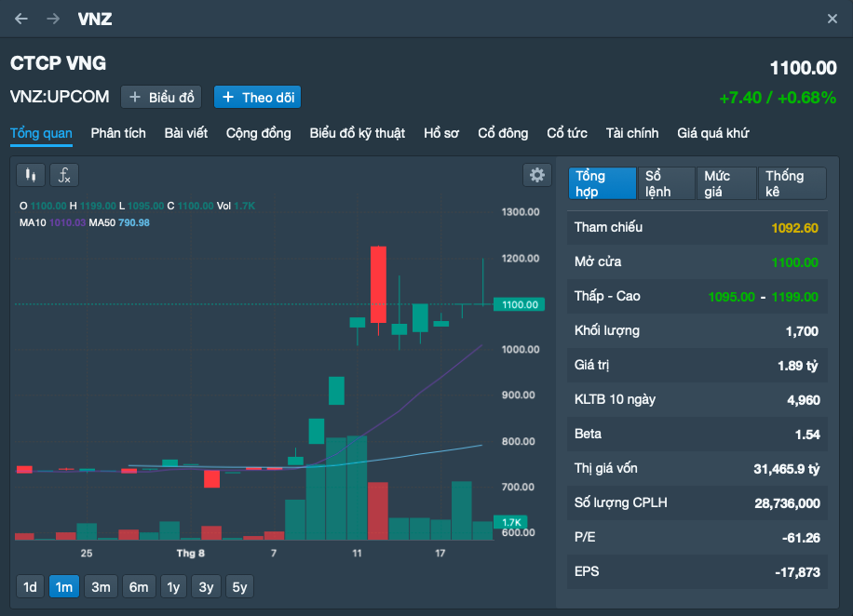Click the Beta value 1.54
The width and height of the screenshot is (853, 616).
[807, 435]
